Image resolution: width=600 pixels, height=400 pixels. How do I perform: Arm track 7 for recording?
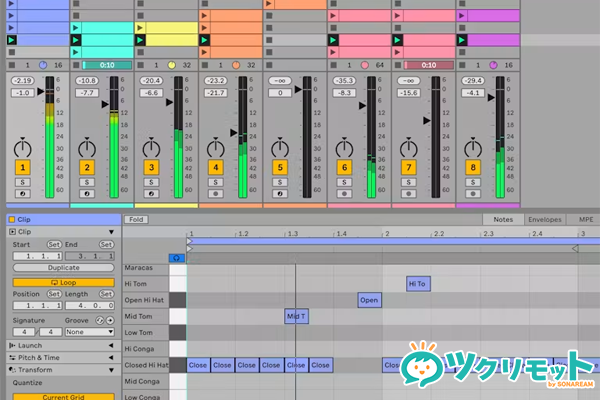pos(408,194)
